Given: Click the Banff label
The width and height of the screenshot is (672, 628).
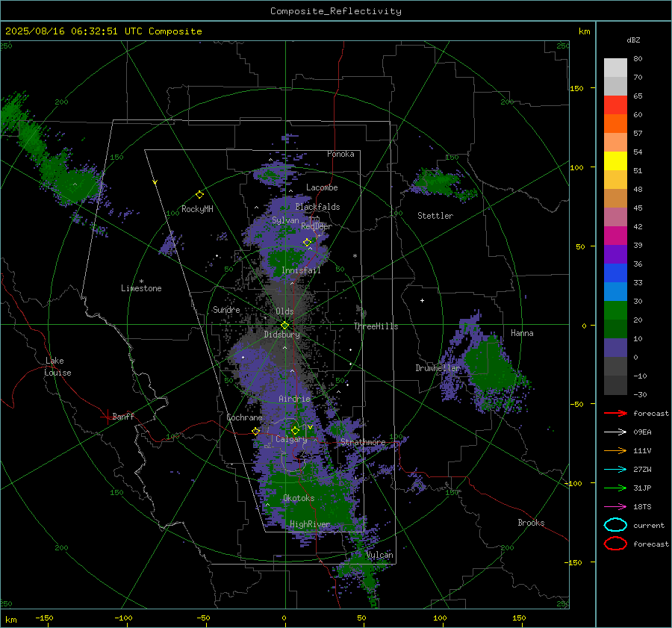Looking at the screenshot, I should 123,416.
